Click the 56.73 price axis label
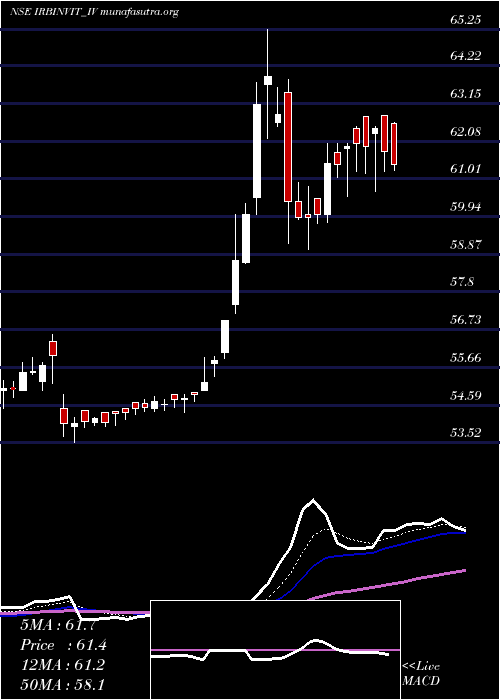 (466, 320)
